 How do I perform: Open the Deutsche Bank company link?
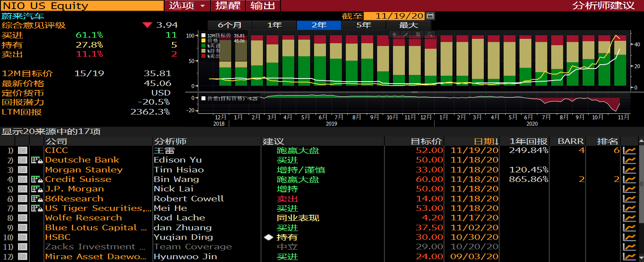82,160
